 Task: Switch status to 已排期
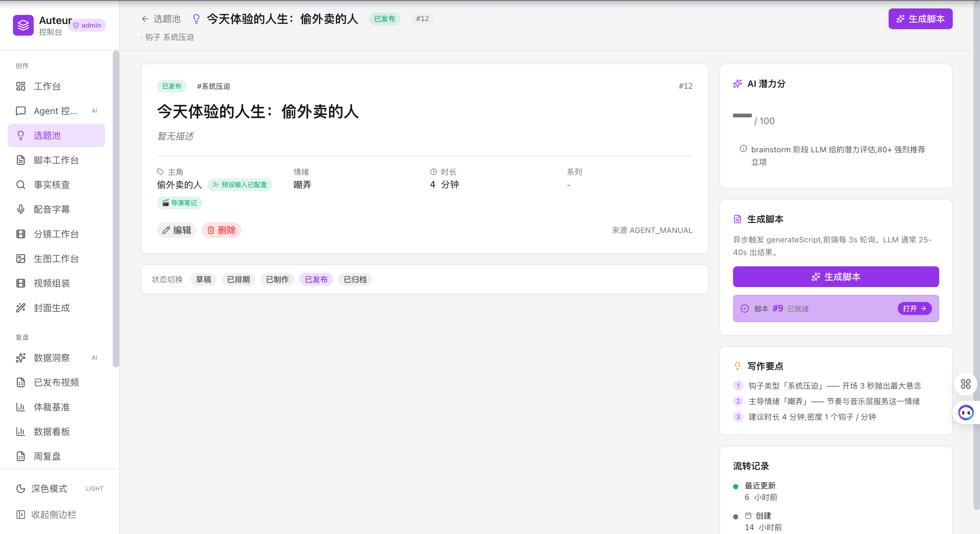tap(239, 280)
